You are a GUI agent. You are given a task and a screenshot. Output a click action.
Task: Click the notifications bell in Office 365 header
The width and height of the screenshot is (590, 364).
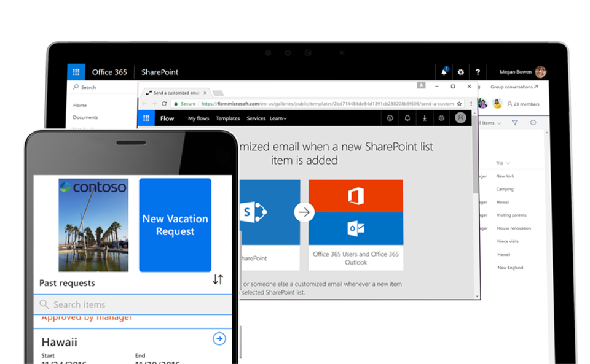click(x=444, y=71)
